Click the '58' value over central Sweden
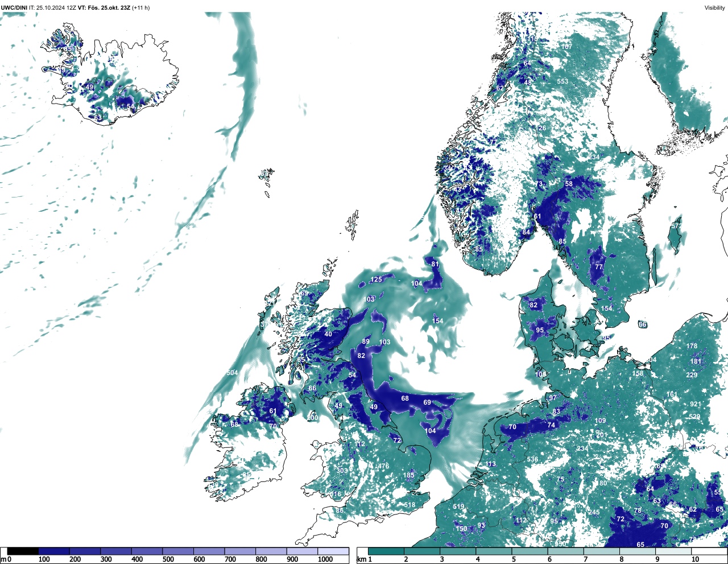Screen dimensions: 728x564 coord(569,184)
